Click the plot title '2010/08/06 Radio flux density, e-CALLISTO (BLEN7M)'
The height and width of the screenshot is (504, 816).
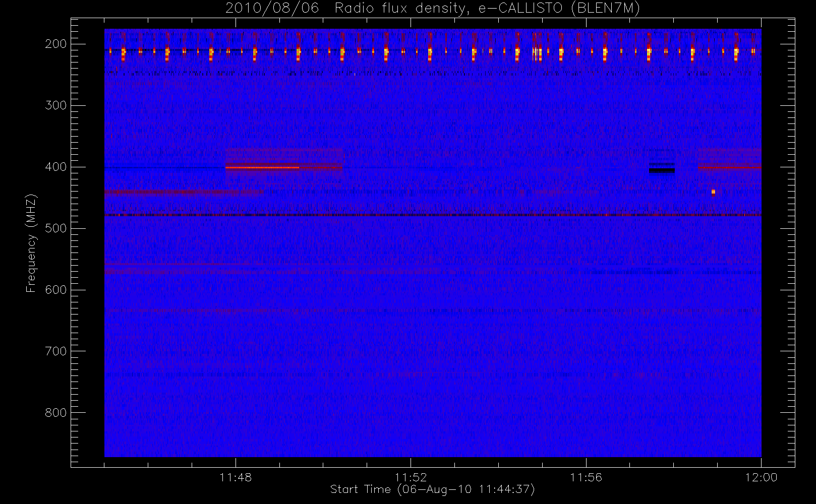(x=433, y=9)
